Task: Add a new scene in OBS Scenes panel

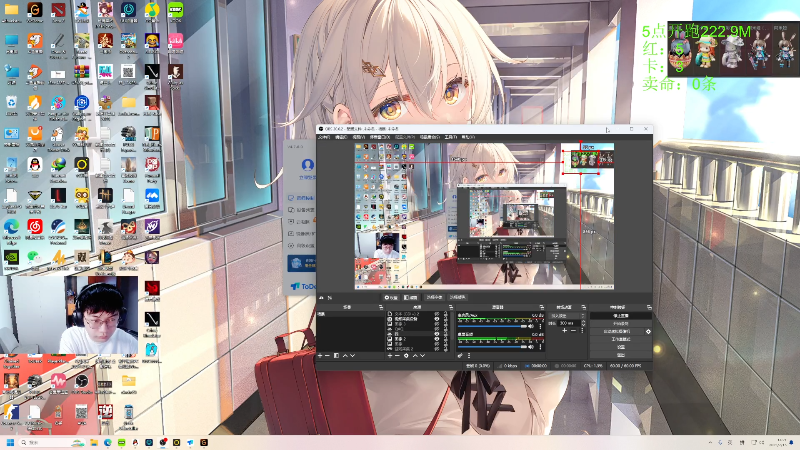Action: [x=319, y=355]
